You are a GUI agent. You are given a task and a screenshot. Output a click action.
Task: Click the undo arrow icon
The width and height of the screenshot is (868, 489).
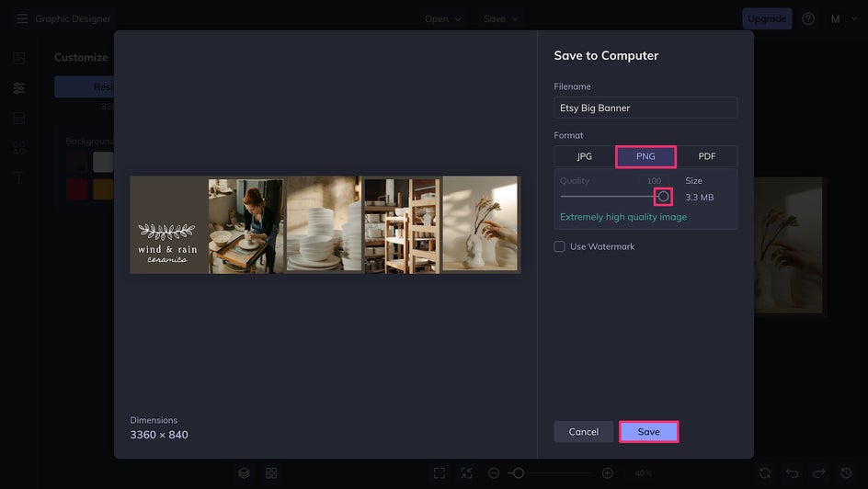pyautogui.click(x=793, y=473)
